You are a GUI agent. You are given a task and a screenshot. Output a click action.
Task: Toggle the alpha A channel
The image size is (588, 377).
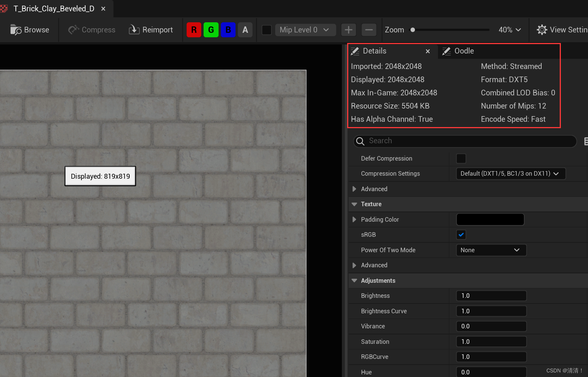[x=245, y=30]
